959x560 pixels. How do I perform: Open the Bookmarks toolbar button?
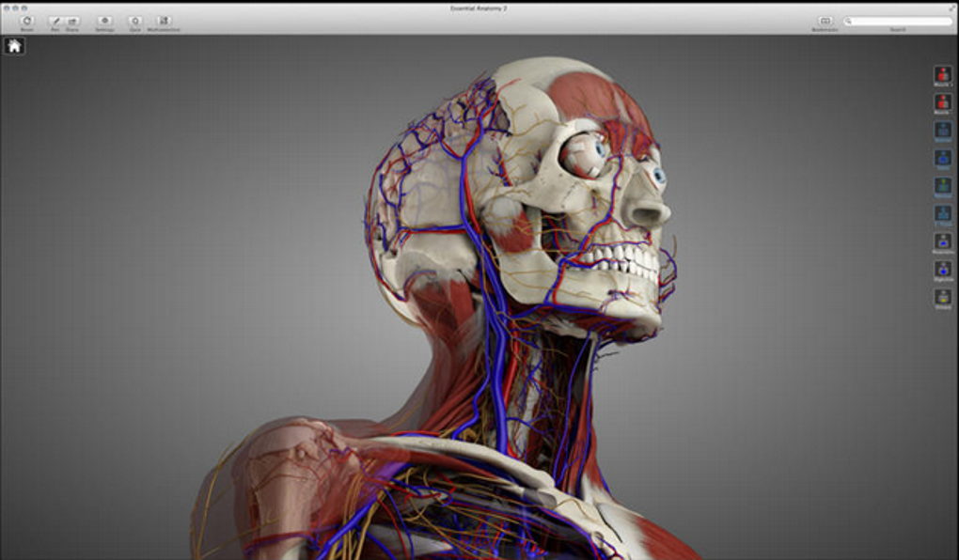click(825, 22)
